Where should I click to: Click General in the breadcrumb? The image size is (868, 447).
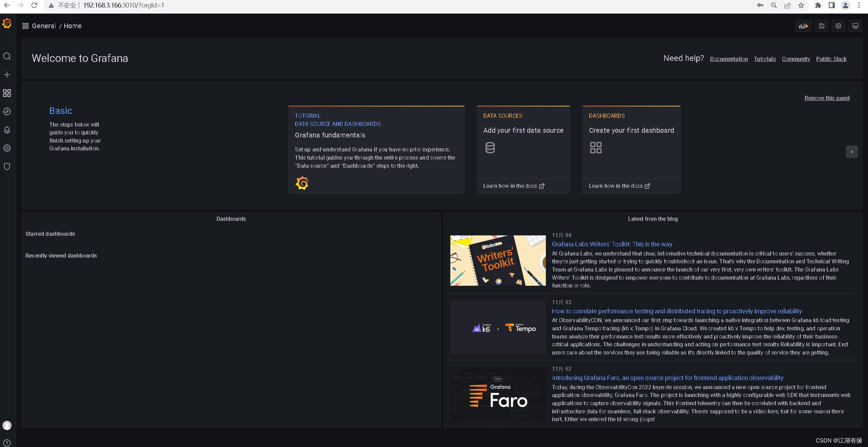[x=44, y=26]
